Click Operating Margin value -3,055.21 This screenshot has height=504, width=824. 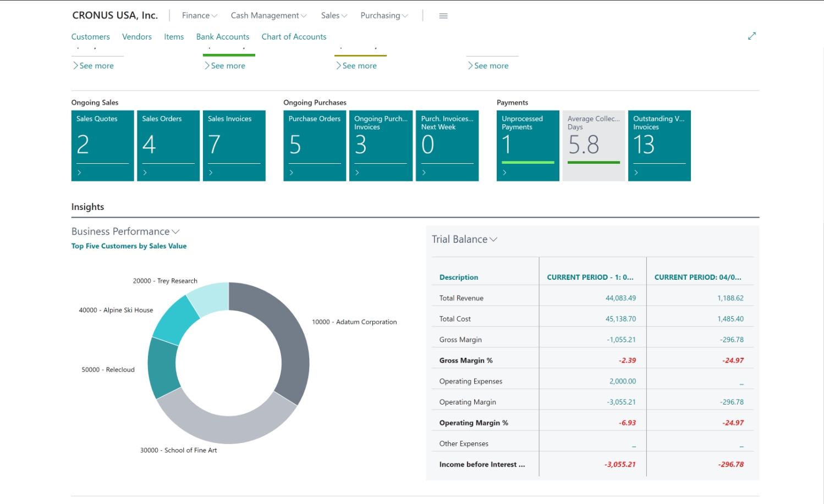621,402
